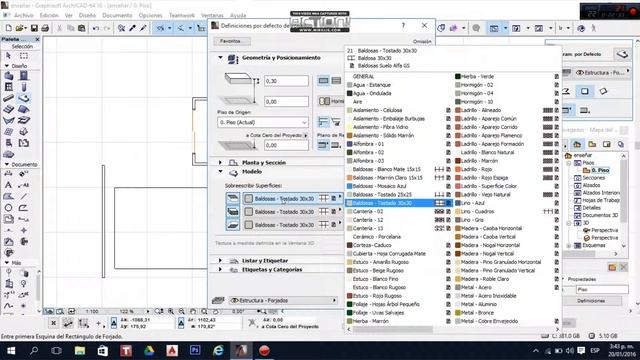640x360 pixels.
Task: Select Alzados in navigator tree
Action: tap(591, 185)
